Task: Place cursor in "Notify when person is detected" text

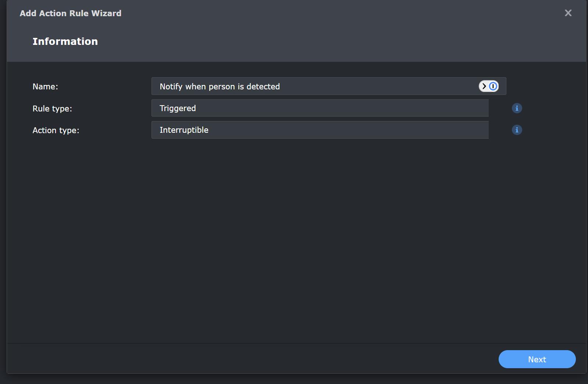Action: [220, 87]
